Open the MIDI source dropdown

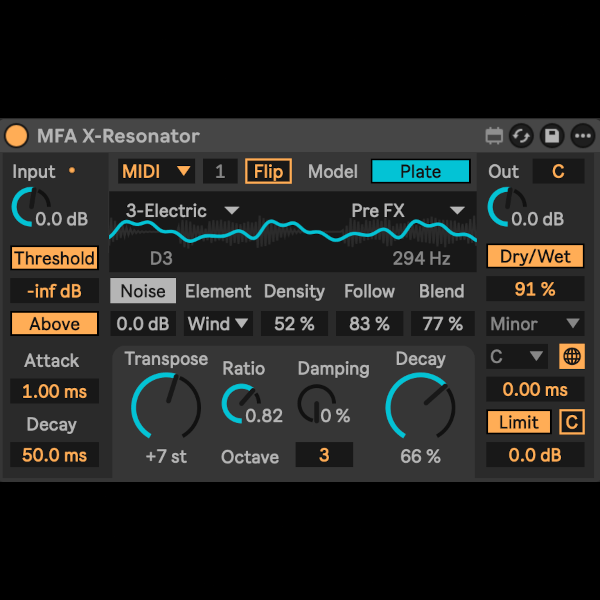pos(156,171)
